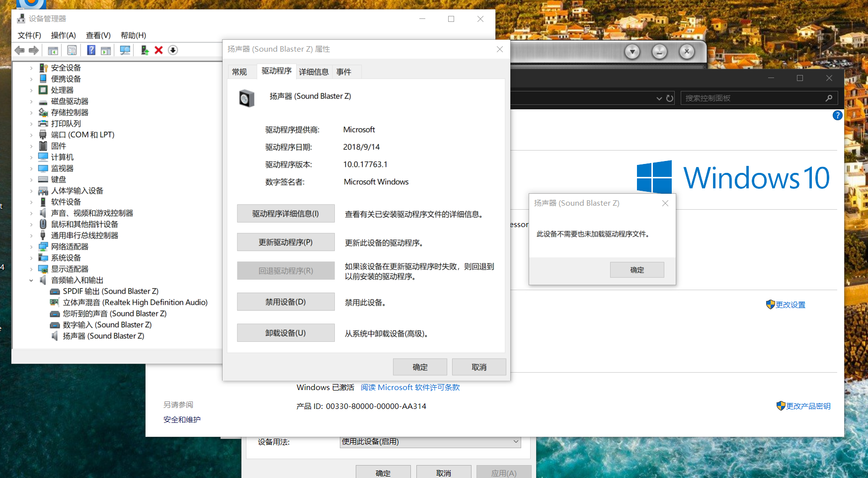Click 确定 in the small driver files message box
This screenshot has height=478, width=868.
click(637, 270)
